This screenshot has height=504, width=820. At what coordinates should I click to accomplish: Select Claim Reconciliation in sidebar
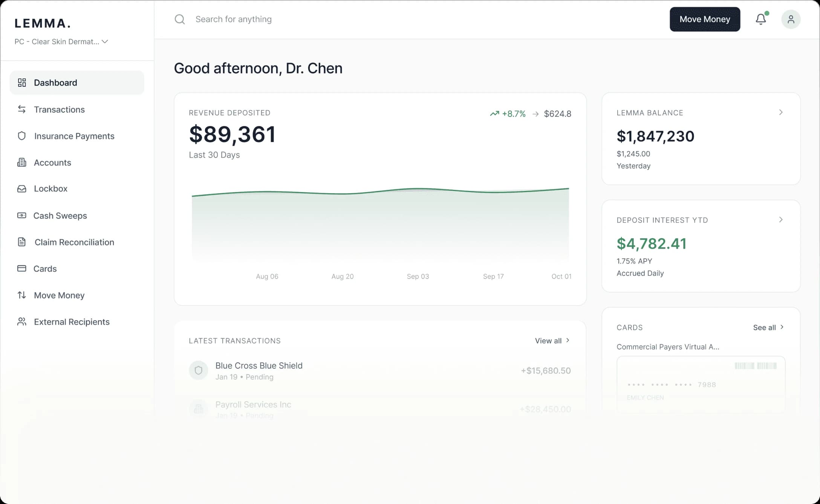click(x=77, y=242)
